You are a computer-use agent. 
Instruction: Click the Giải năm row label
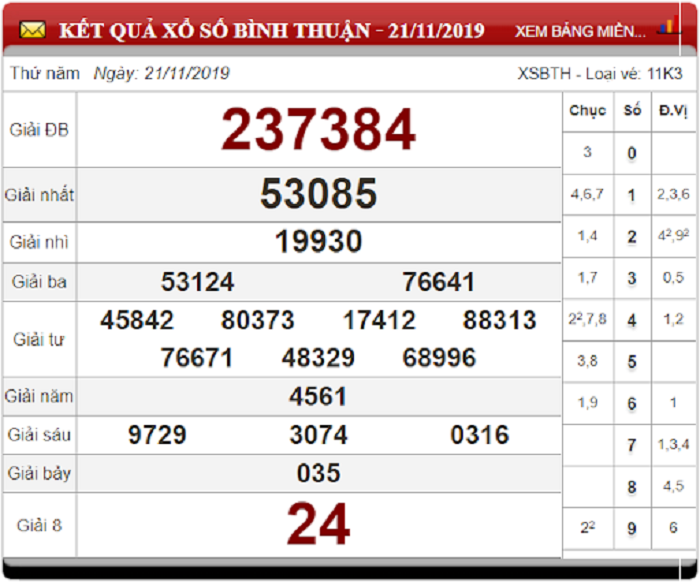39,396
